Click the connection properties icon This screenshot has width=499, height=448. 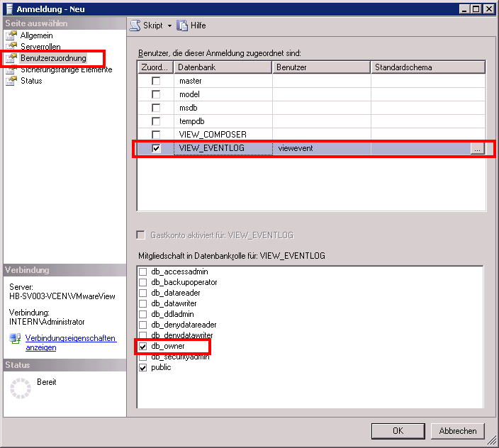pyautogui.click(x=15, y=339)
